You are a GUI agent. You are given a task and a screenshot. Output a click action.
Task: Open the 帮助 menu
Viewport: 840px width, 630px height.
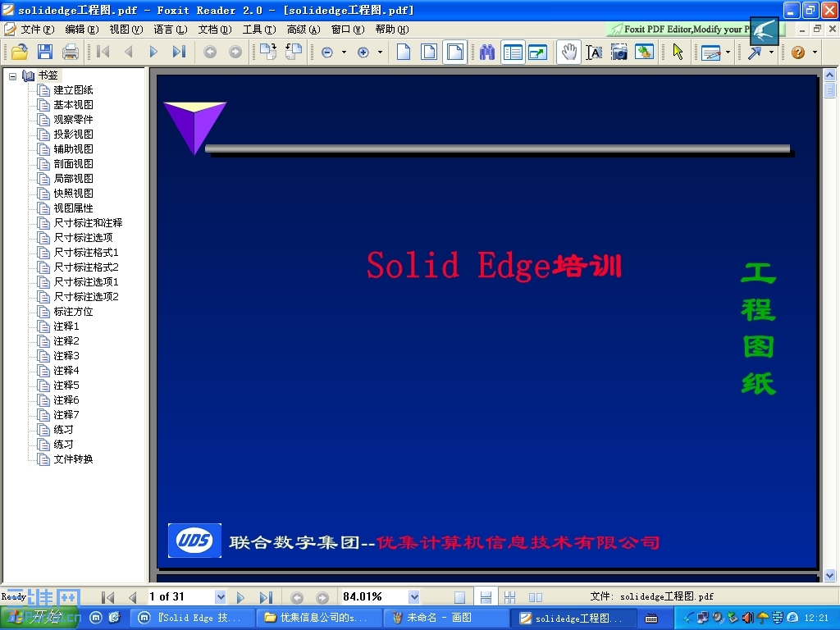[391, 30]
